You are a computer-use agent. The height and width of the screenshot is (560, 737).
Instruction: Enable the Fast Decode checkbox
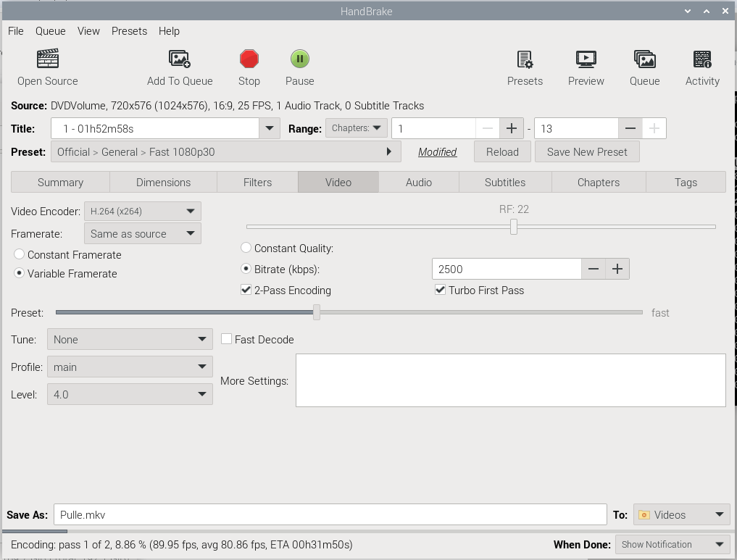point(227,340)
